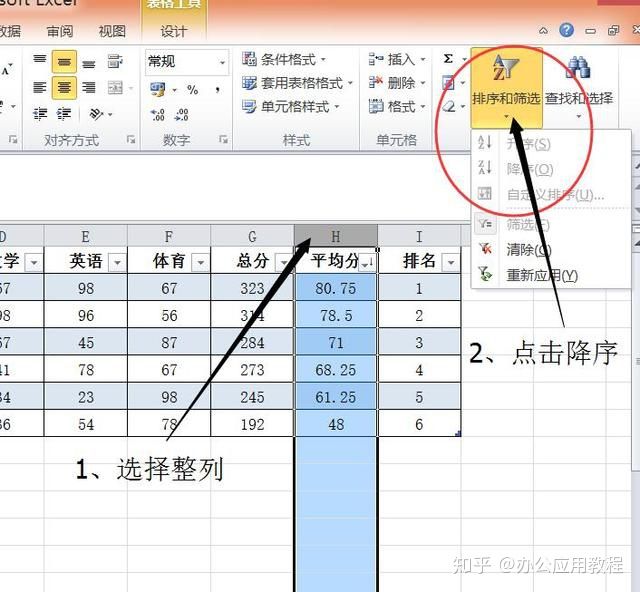The height and width of the screenshot is (592, 640).
Task: Click the 格式 cells button
Action: click(396, 107)
